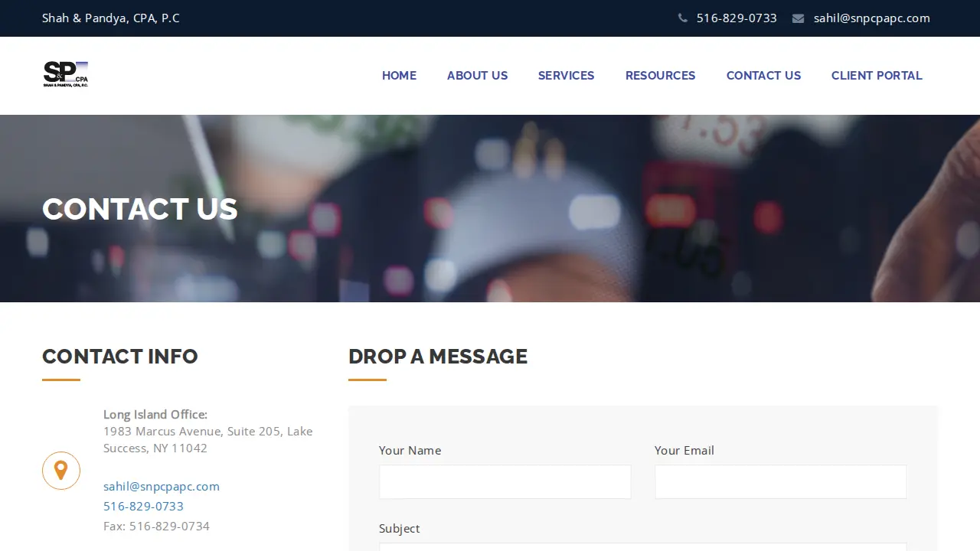Open the Services menu

click(567, 76)
